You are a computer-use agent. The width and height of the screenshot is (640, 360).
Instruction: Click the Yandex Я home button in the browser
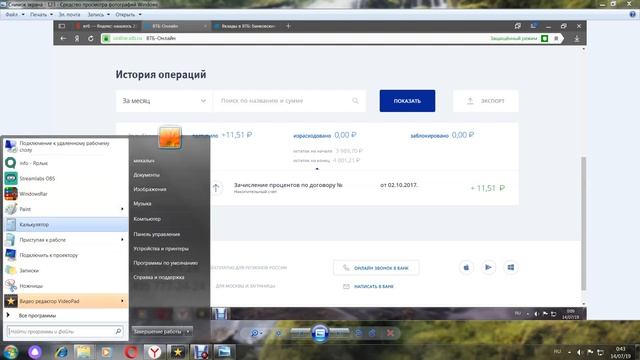click(x=77, y=38)
